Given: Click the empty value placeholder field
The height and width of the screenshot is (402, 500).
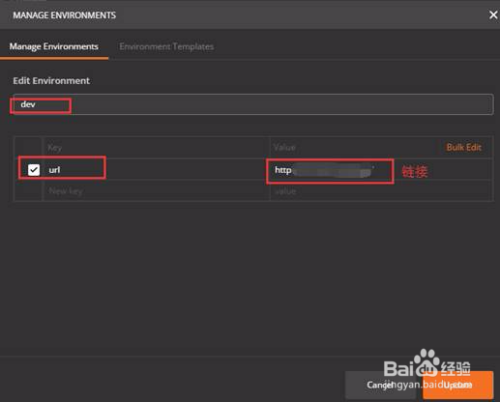Looking at the screenshot, I should (381, 191).
